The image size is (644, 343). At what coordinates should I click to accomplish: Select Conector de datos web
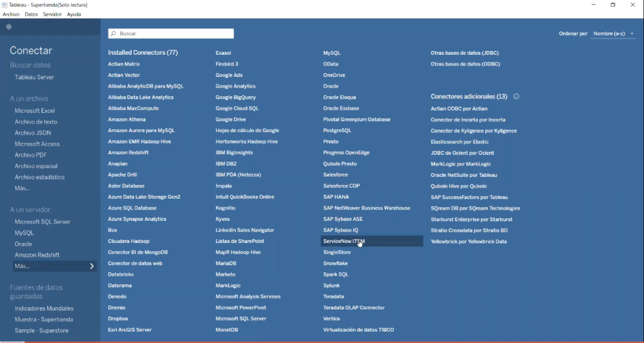pos(135,264)
